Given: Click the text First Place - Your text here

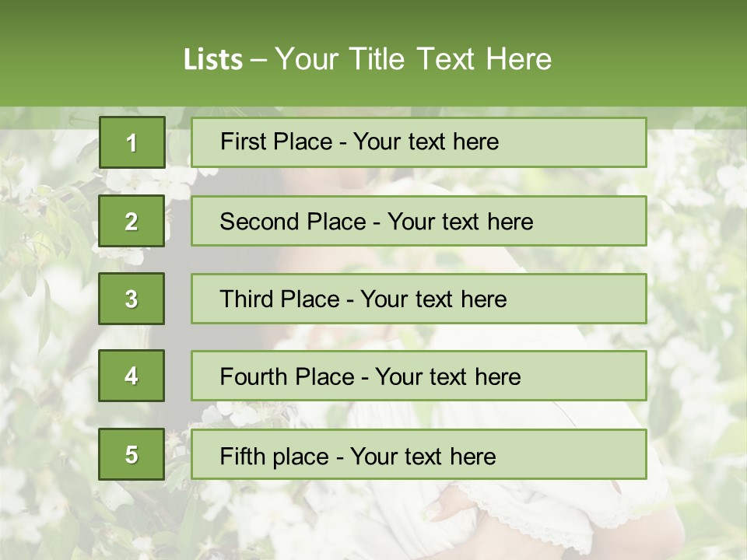Looking at the screenshot, I should [359, 142].
